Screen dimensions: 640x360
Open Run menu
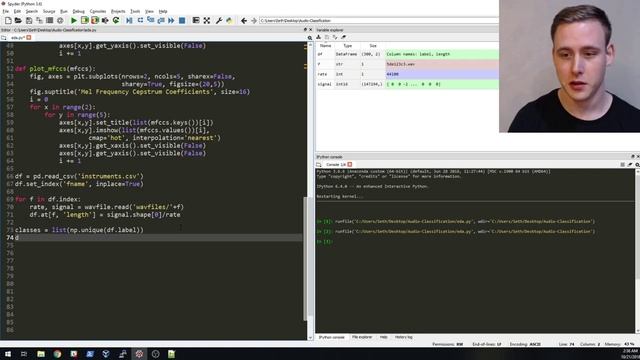click(x=64, y=11)
